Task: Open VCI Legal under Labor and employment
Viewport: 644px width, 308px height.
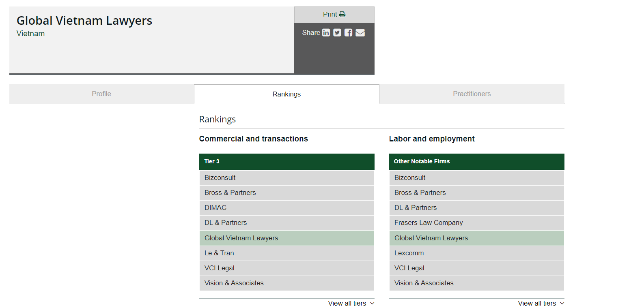Action: coord(409,268)
